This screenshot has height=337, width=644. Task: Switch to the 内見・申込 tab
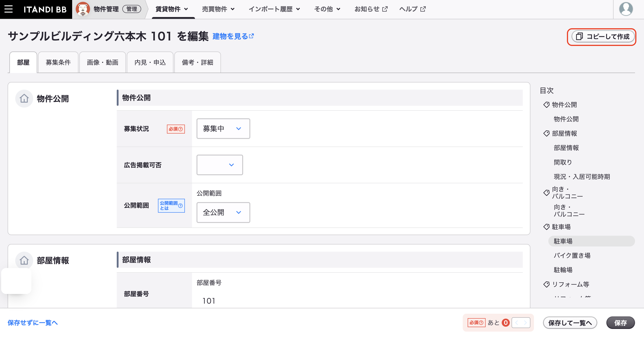(x=150, y=63)
